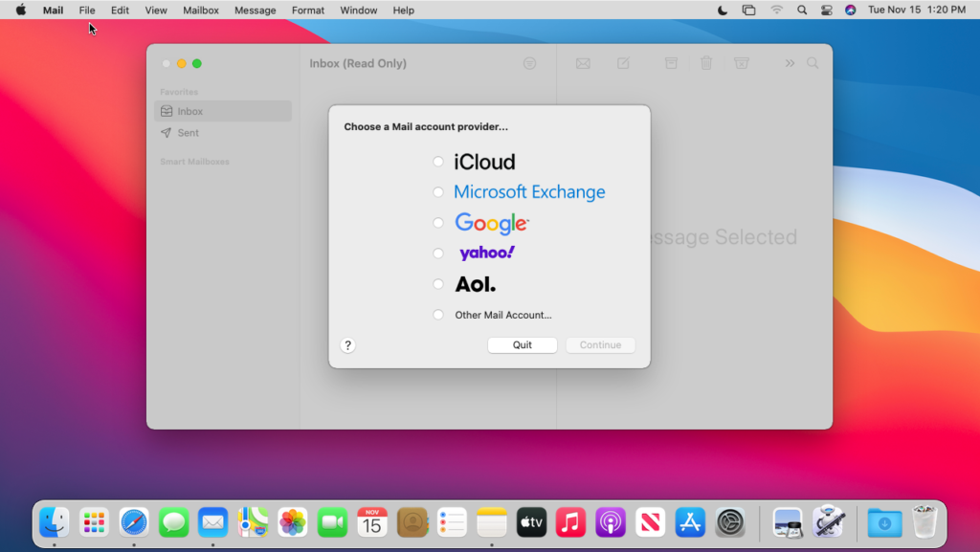The height and width of the screenshot is (552, 980).
Task: Open the File menu
Action: pyautogui.click(x=87, y=10)
